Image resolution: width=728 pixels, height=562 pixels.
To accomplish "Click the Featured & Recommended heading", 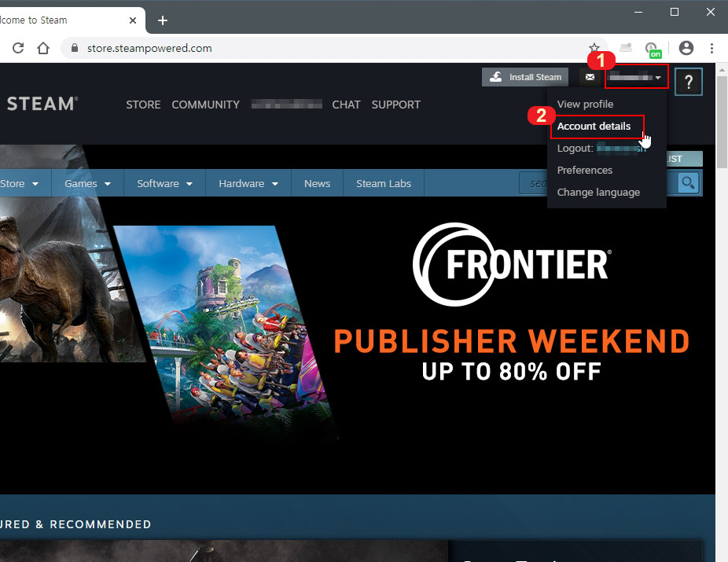I will click(x=75, y=524).
